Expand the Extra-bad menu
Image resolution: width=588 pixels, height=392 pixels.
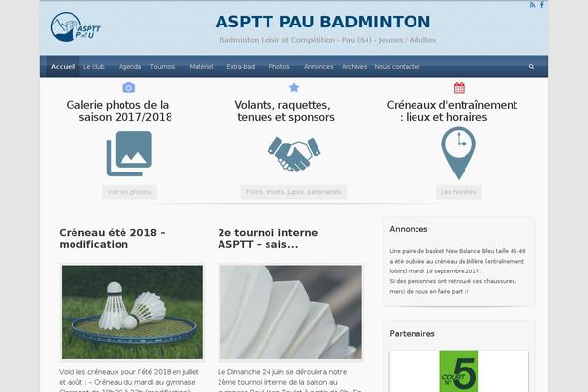click(x=241, y=67)
